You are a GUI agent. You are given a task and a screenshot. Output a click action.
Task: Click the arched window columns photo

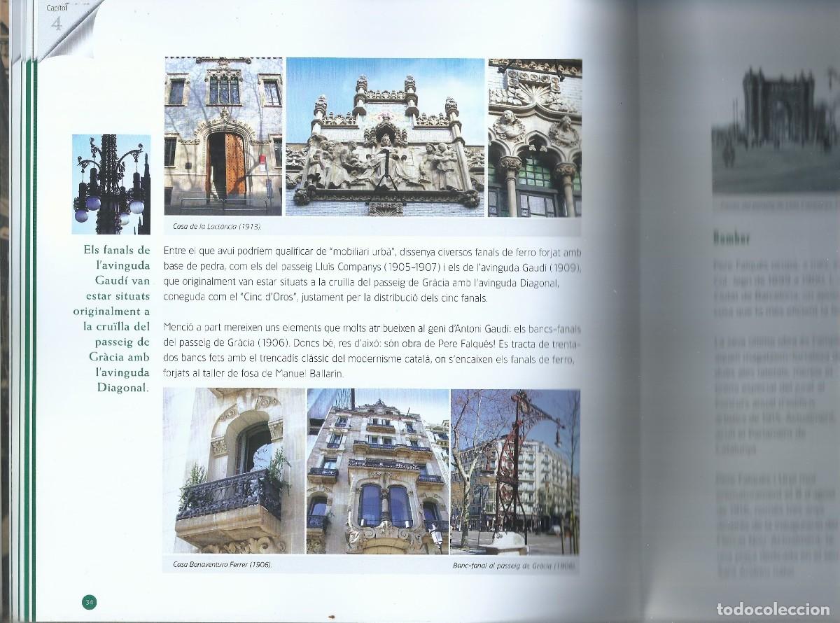click(535, 136)
